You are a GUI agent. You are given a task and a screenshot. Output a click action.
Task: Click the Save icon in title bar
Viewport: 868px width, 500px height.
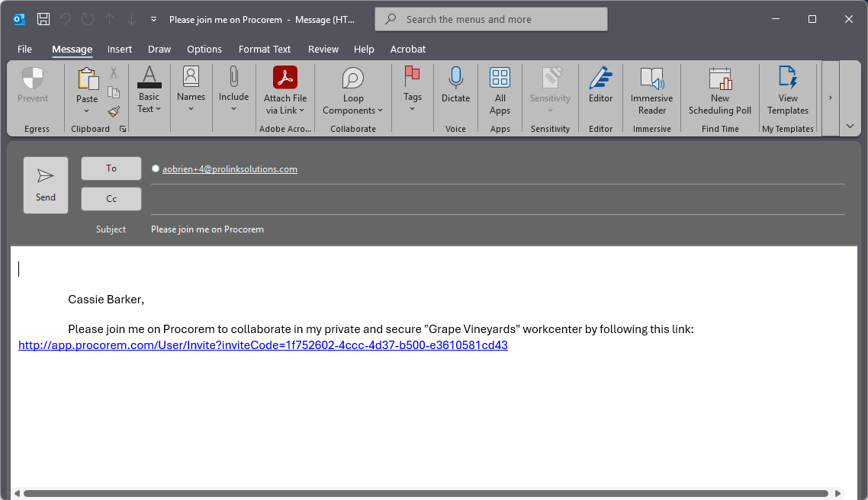tap(43, 19)
